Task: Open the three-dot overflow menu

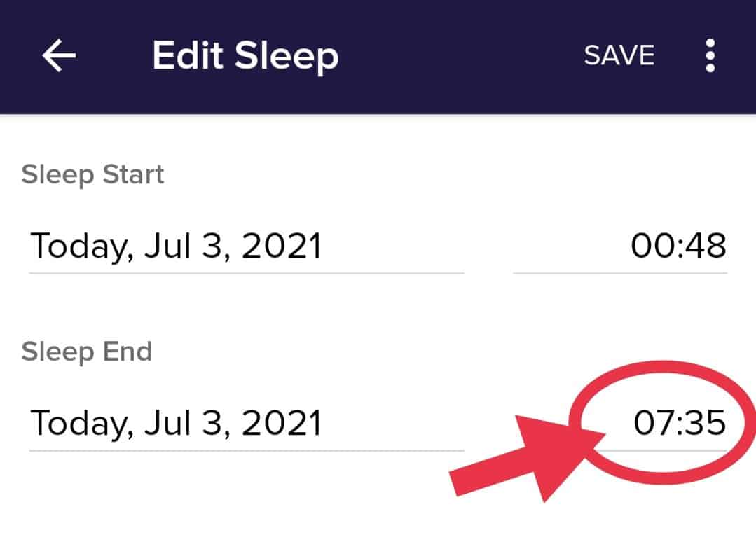Action: click(x=710, y=56)
